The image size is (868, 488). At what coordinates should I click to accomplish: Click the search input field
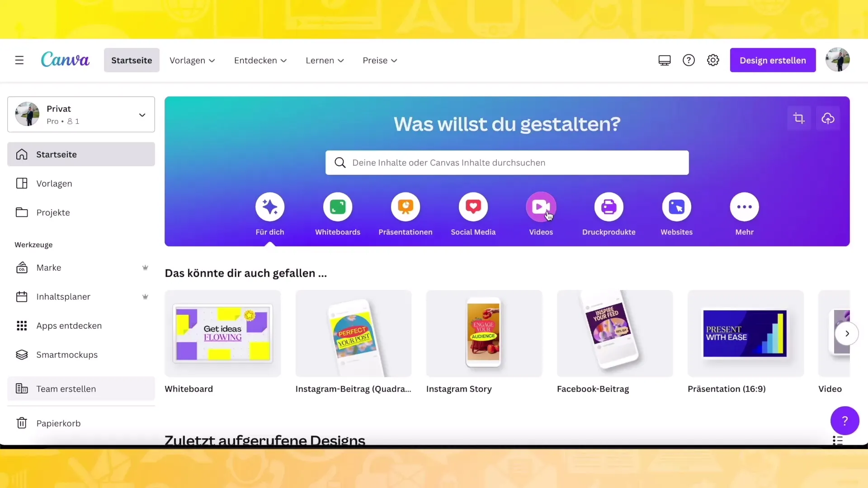(507, 163)
